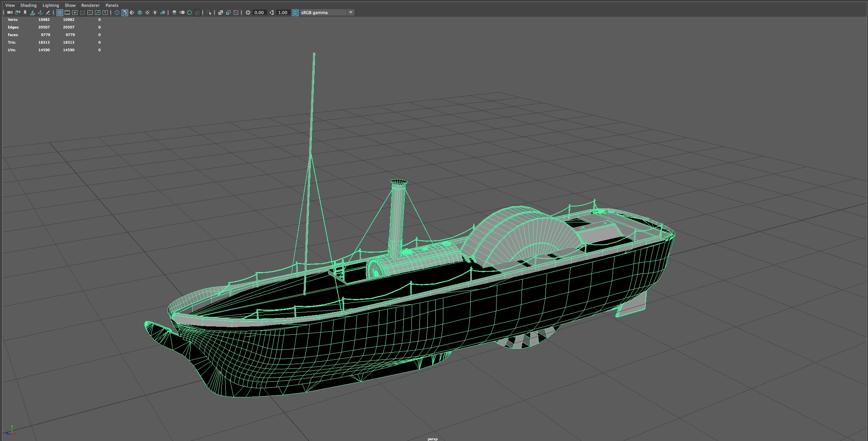Toggle the Safe Action display
The image size is (868, 441).
click(x=98, y=13)
